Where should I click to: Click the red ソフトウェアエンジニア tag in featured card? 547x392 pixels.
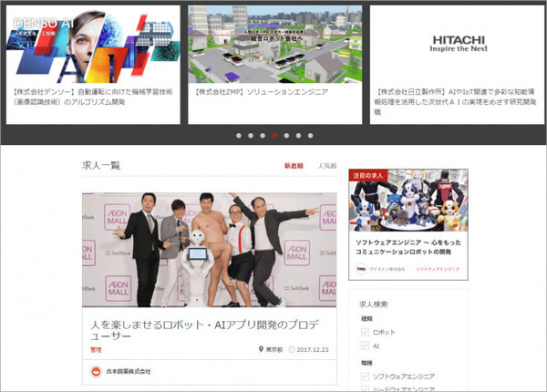[x=438, y=269]
